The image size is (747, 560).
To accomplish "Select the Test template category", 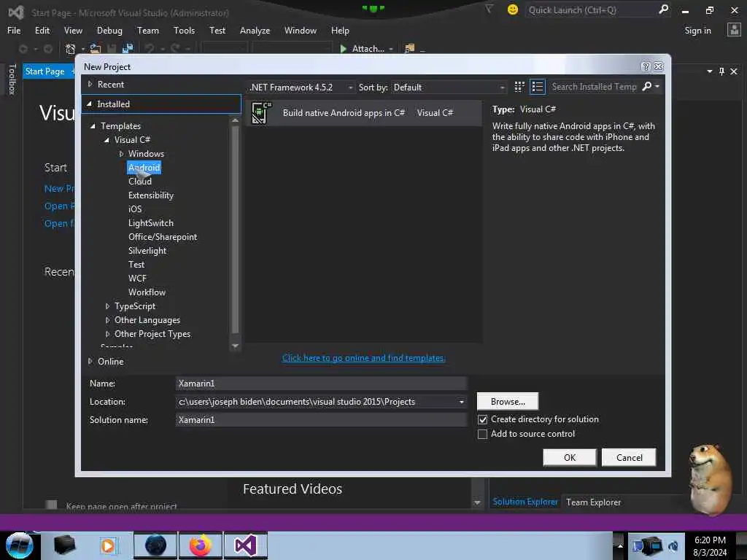I will point(136,264).
